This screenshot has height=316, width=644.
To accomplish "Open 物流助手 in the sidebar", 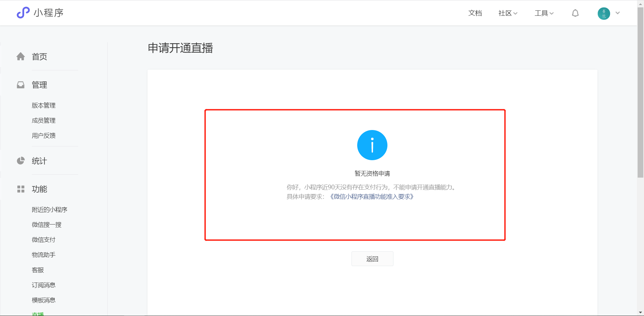I will [44, 255].
